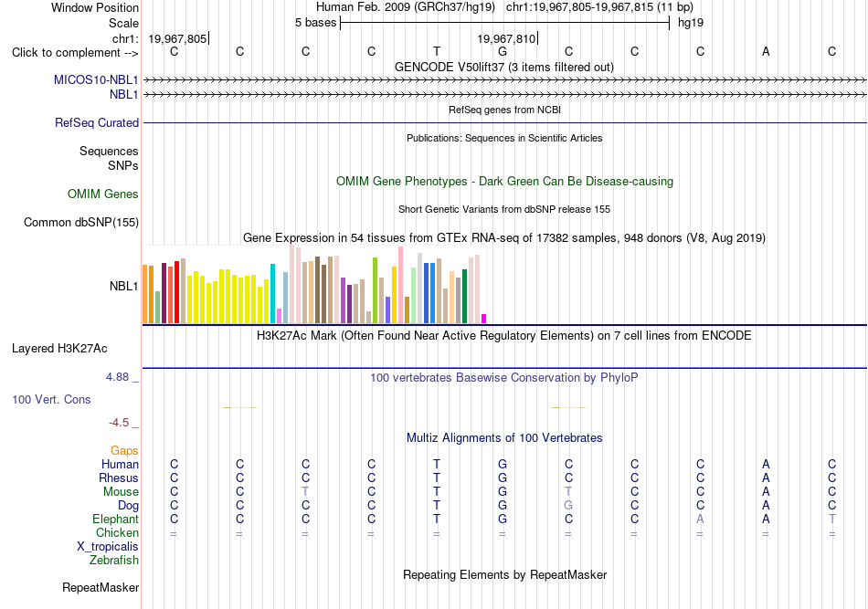Image resolution: width=868 pixels, height=609 pixels.
Task: Select the Window Position label
Action: point(95,7)
